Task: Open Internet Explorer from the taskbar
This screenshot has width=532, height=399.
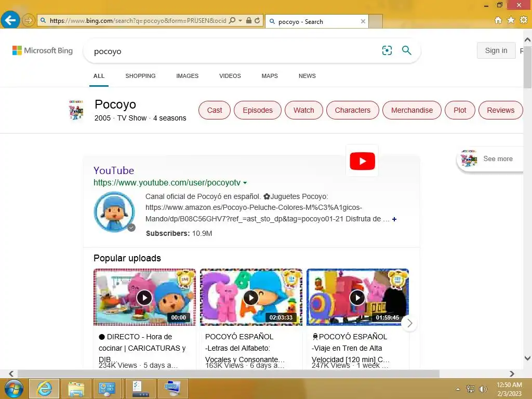Action: coord(45,389)
